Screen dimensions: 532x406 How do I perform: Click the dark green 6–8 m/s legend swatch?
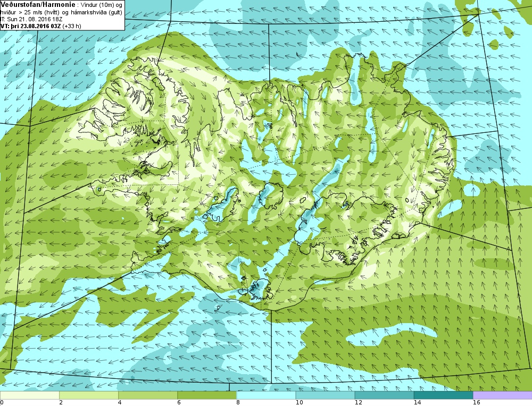(x=207, y=395)
